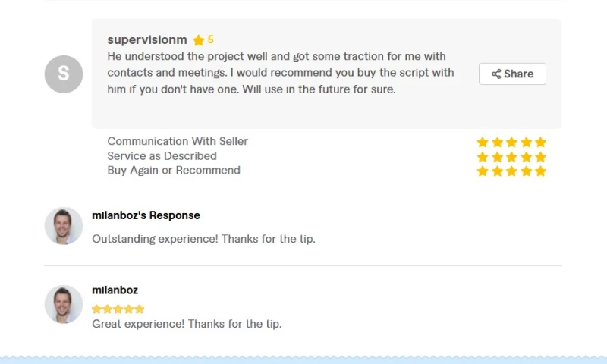607x364 pixels.
Task: Click the supervisionm review text paragraph
Action: [281, 73]
